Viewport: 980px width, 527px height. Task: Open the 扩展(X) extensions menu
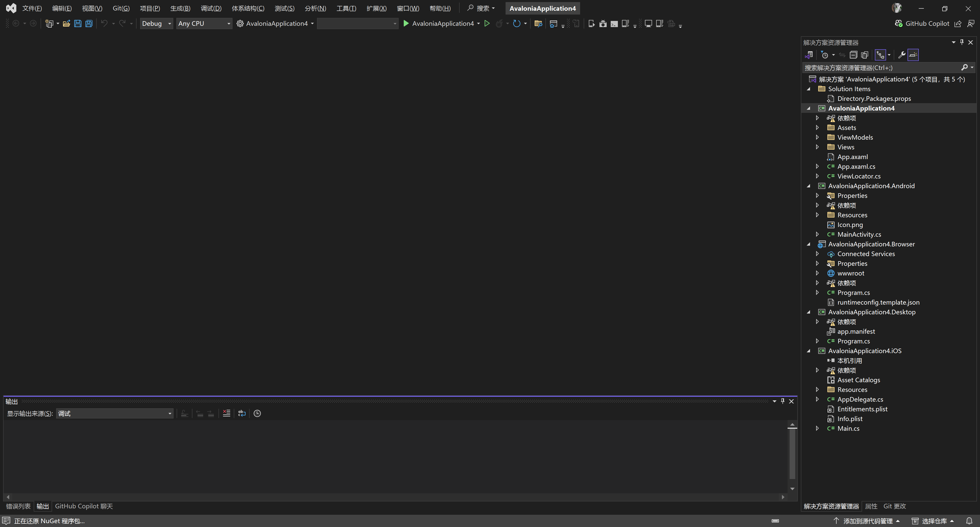(x=377, y=8)
